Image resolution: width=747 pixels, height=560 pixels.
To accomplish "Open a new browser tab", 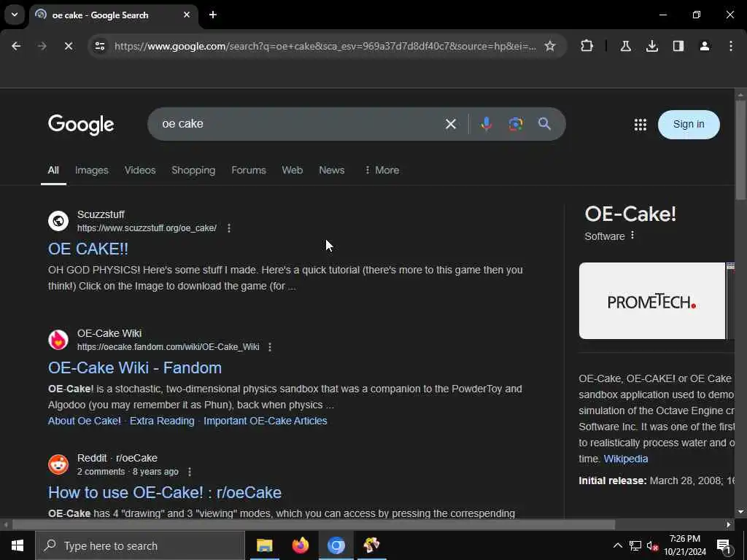I will pyautogui.click(x=213, y=15).
